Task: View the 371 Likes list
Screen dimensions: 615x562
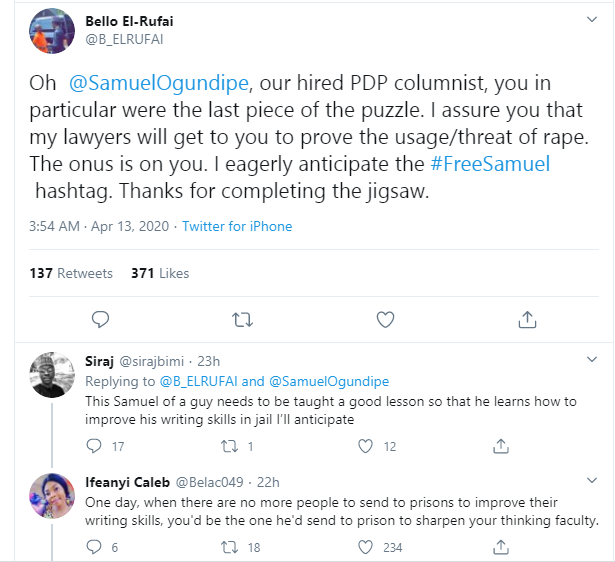Action: click(160, 273)
